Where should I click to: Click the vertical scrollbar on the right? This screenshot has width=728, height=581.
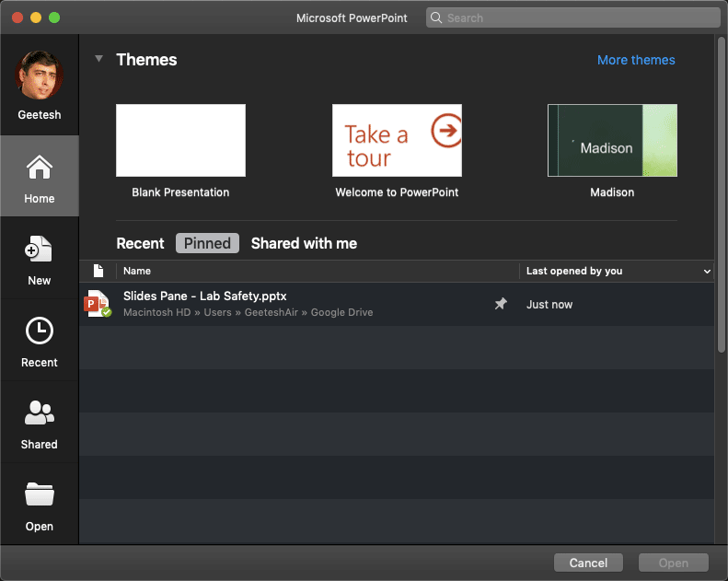tap(721, 194)
